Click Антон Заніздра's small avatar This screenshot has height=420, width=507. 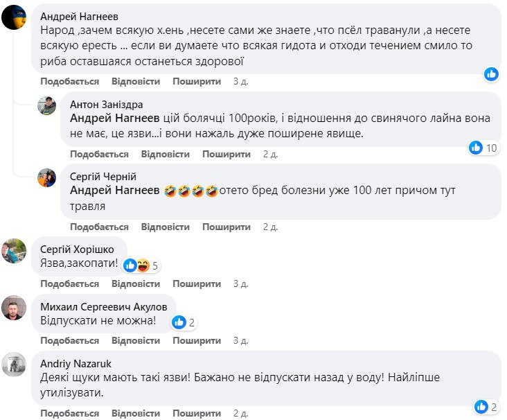click(47, 106)
